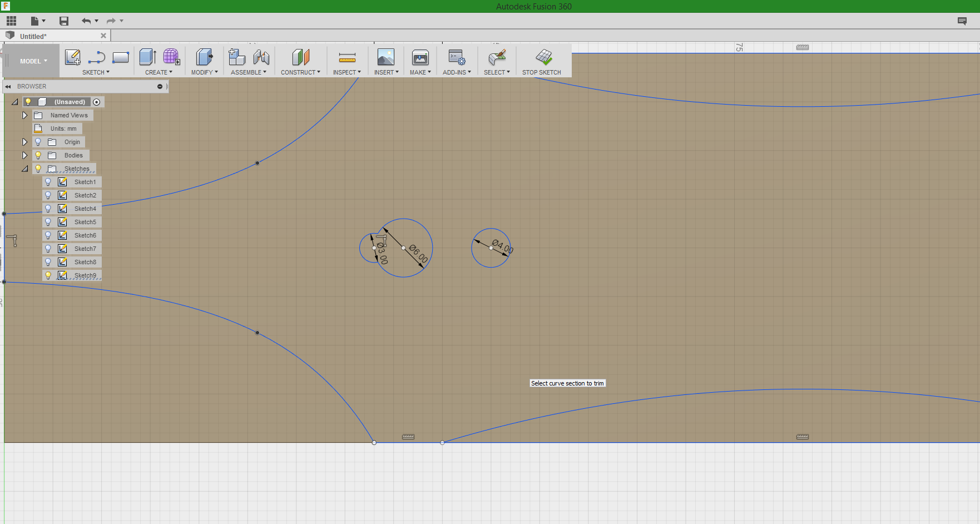This screenshot has height=524, width=980.
Task: Click the Browser panel pin dot
Action: [160, 87]
